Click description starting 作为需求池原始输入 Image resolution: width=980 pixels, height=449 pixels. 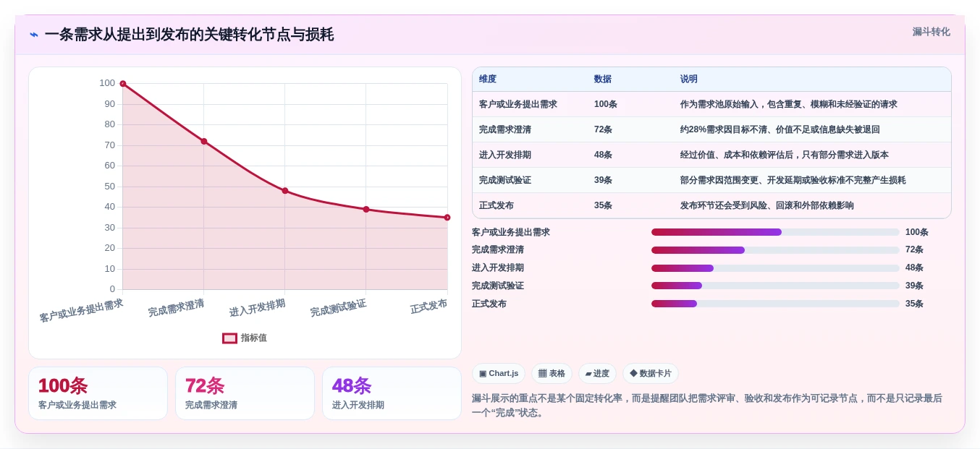click(789, 104)
